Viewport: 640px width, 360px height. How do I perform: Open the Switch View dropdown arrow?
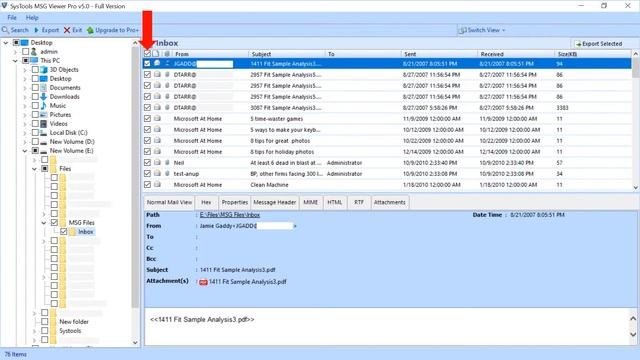point(504,30)
